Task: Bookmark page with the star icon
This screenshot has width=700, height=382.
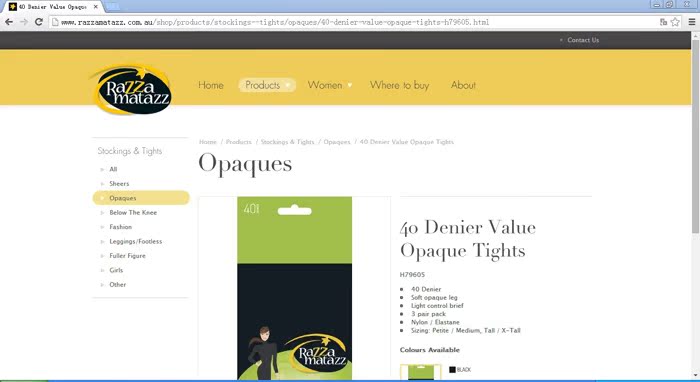Action: [x=675, y=22]
